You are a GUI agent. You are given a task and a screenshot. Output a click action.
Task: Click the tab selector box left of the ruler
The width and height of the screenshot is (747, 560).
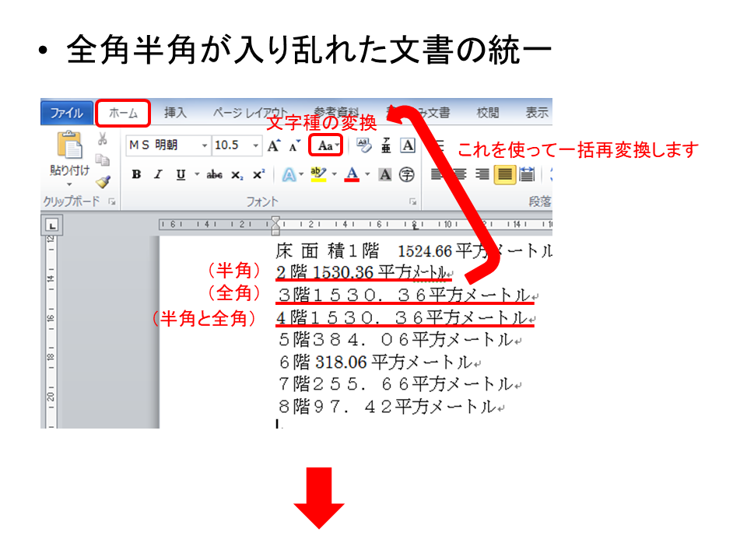pos(51,226)
